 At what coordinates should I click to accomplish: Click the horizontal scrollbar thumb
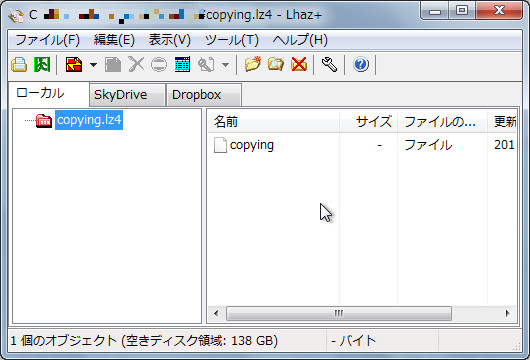tap(339, 313)
